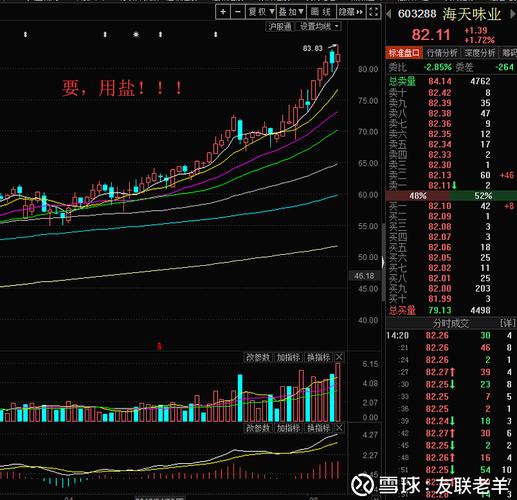Screen dimensions: 517x500
Task: Click the 沪股通 tag
Action: click(x=280, y=26)
